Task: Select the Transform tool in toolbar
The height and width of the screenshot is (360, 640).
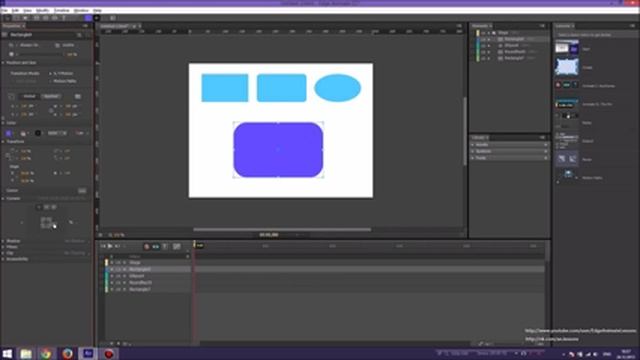Action: 17,18
